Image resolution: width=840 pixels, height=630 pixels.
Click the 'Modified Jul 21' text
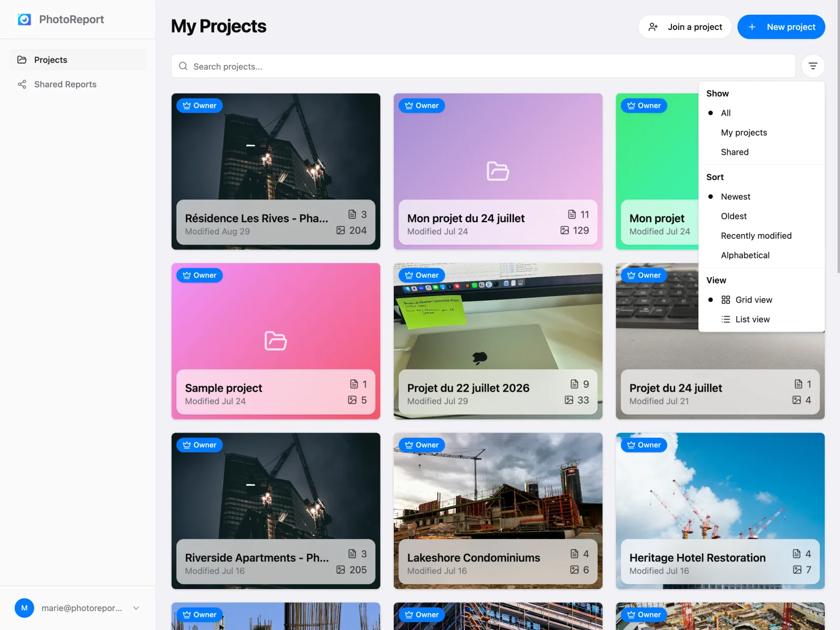(659, 401)
